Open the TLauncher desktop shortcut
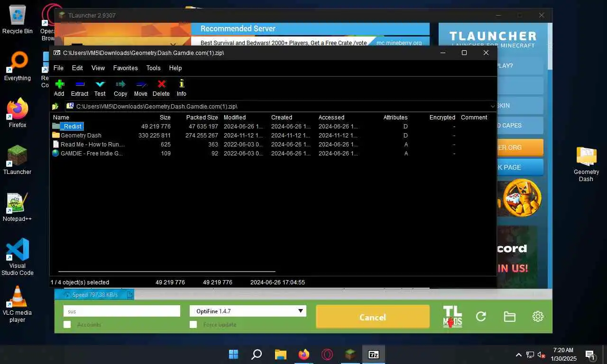Screen dimensions: 607x364 18,160
